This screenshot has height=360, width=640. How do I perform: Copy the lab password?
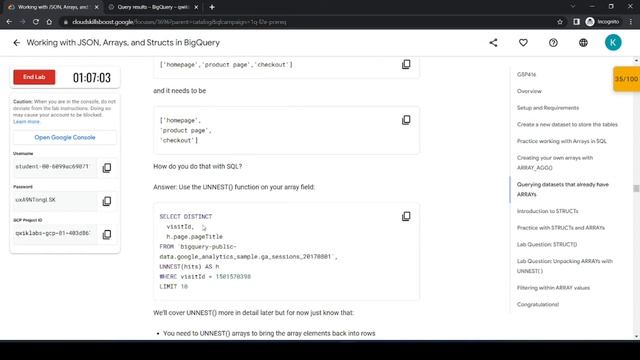pos(107,201)
